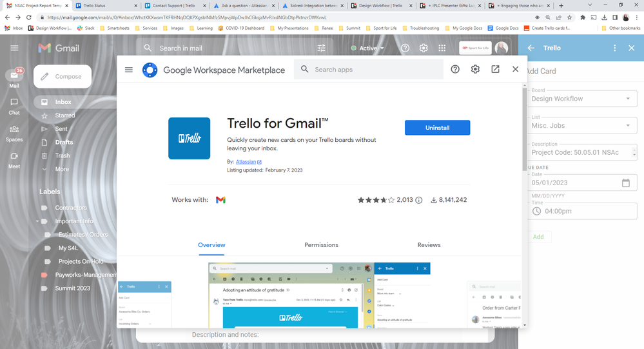The width and height of the screenshot is (644, 349).
Task: Open Meet in Gmail sidebar
Action: (x=14, y=161)
